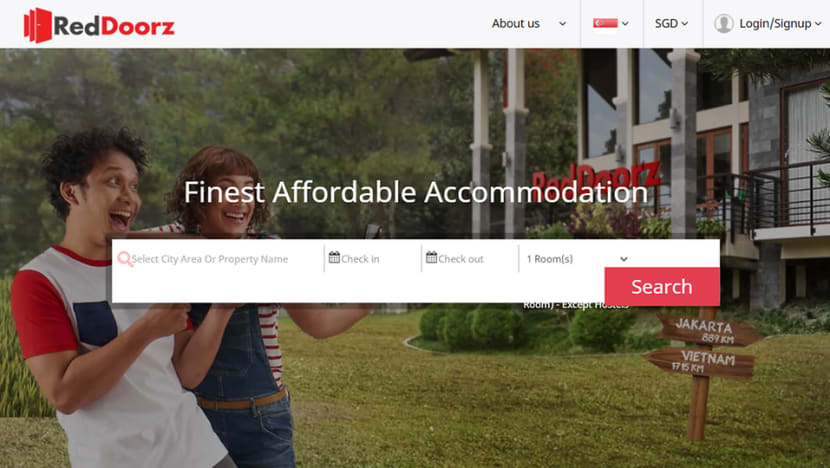Image resolution: width=830 pixels, height=468 pixels.
Task: Click the red Search button
Action: click(x=662, y=286)
